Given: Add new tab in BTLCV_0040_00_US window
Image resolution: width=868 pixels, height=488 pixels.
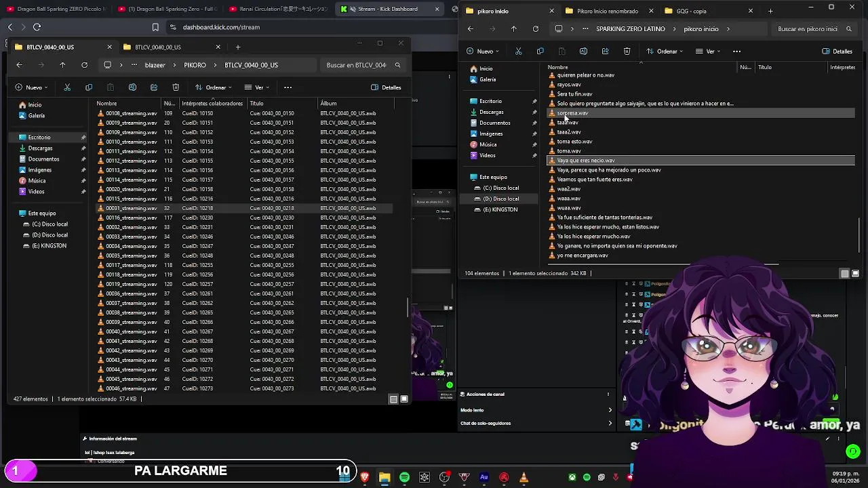Looking at the screenshot, I should click(x=238, y=47).
